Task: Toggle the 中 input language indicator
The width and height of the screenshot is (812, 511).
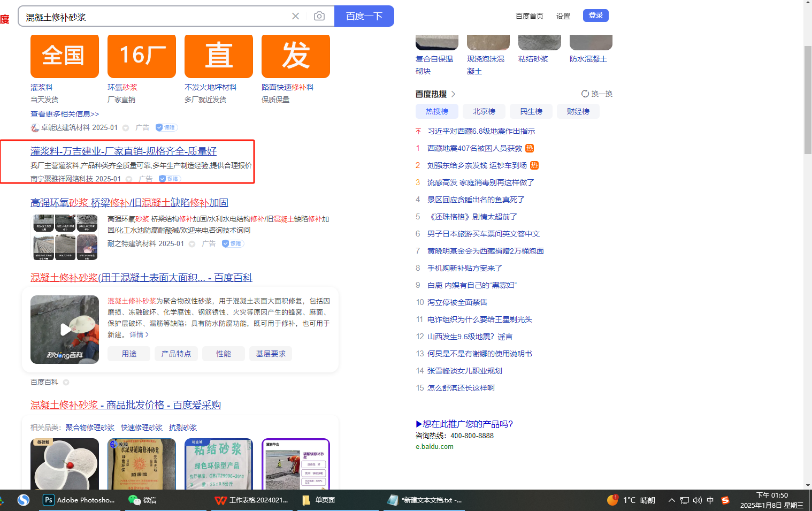Action: tap(710, 500)
